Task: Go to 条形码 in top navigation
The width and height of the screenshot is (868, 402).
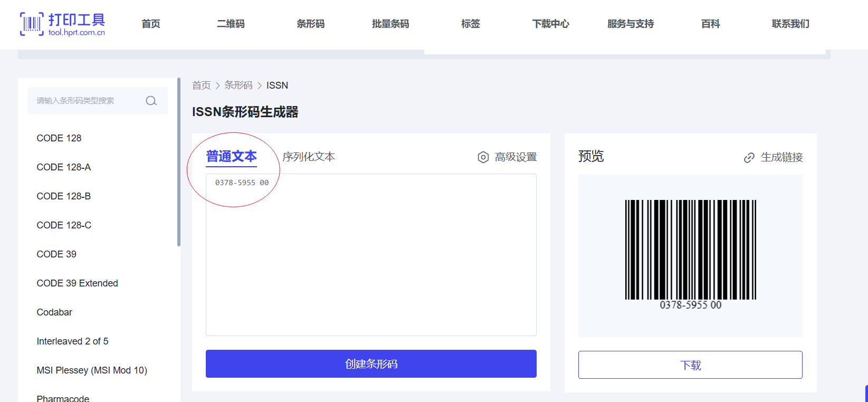Action: click(x=311, y=24)
